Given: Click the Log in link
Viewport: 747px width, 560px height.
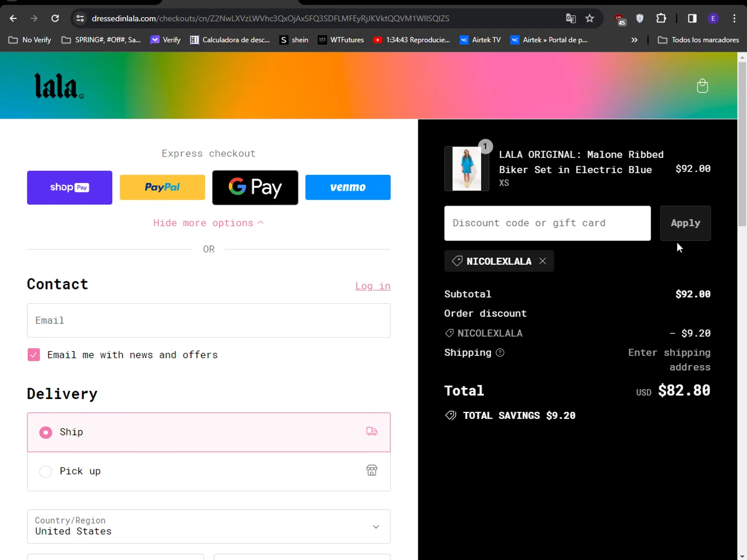Looking at the screenshot, I should [x=373, y=286].
